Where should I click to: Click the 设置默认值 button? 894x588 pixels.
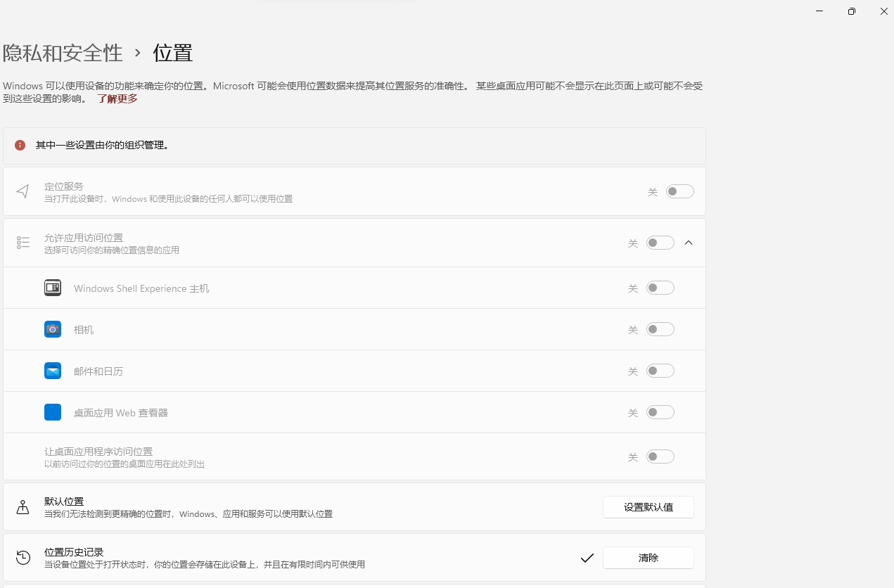(x=649, y=507)
